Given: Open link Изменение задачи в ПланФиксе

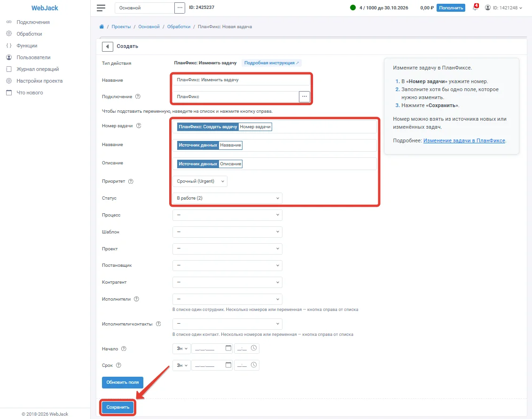Looking at the screenshot, I should click(x=464, y=140).
